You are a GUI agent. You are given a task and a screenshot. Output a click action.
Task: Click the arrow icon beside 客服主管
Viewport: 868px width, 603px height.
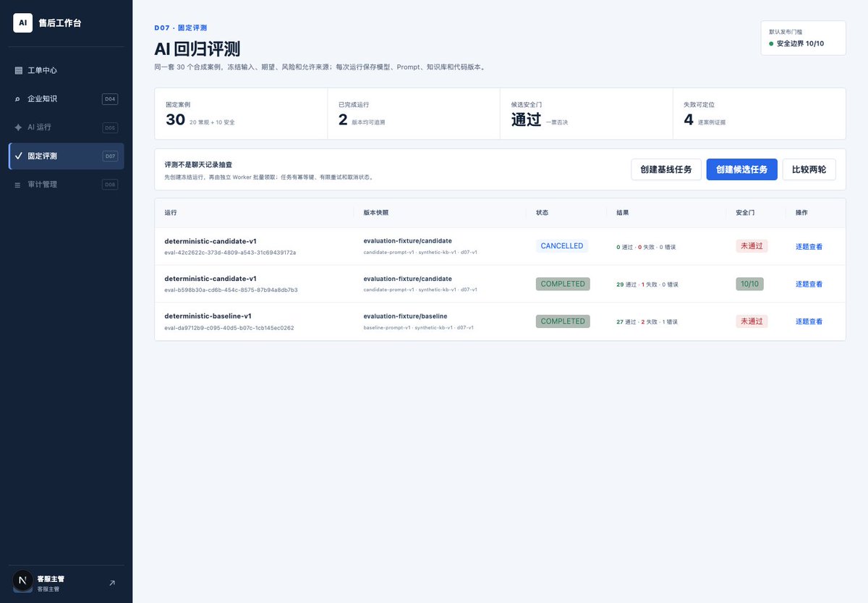(111, 583)
